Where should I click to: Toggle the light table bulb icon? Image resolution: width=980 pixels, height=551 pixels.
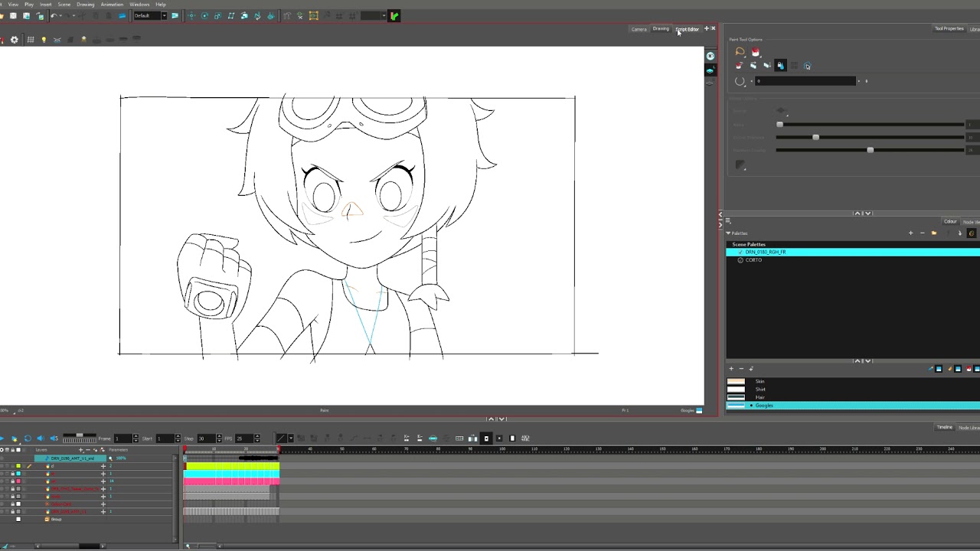pyautogui.click(x=44, y=40)
